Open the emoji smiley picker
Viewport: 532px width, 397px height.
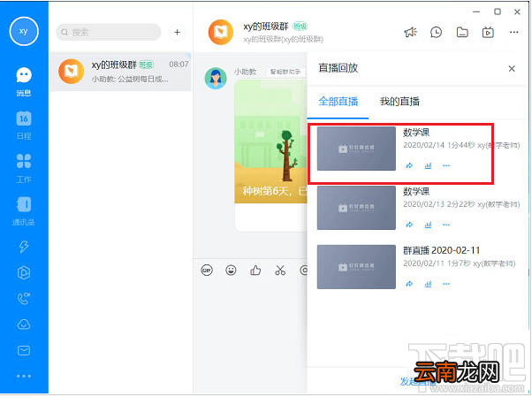(231, 271)
